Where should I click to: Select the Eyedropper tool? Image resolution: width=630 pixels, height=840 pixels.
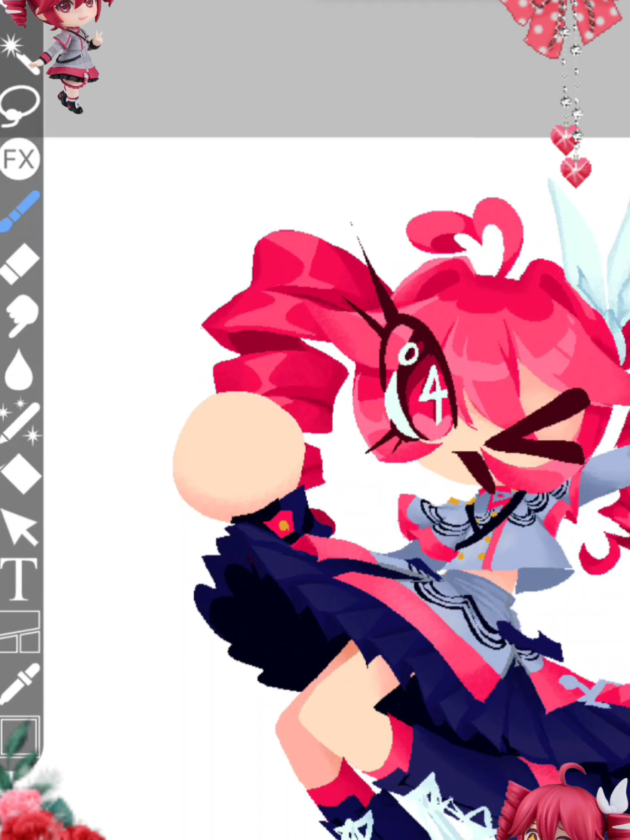(x=20, y=683)
